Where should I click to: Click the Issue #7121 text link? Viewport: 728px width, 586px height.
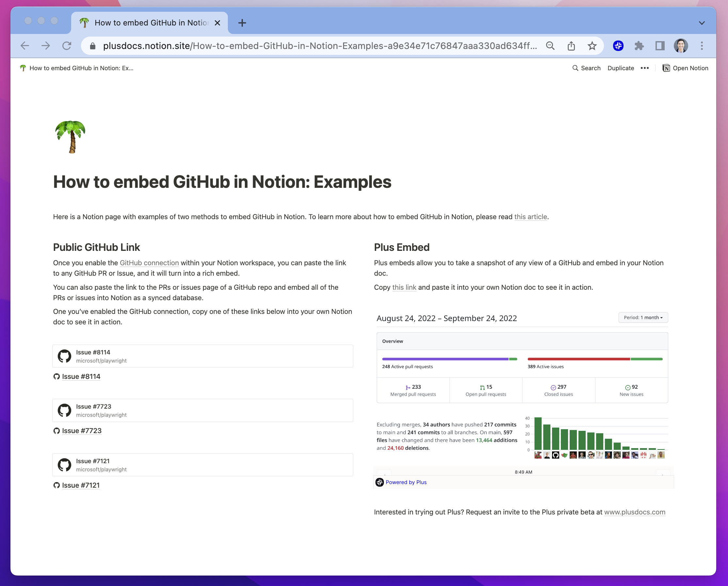pyautogui.click(x=81, y=485)
